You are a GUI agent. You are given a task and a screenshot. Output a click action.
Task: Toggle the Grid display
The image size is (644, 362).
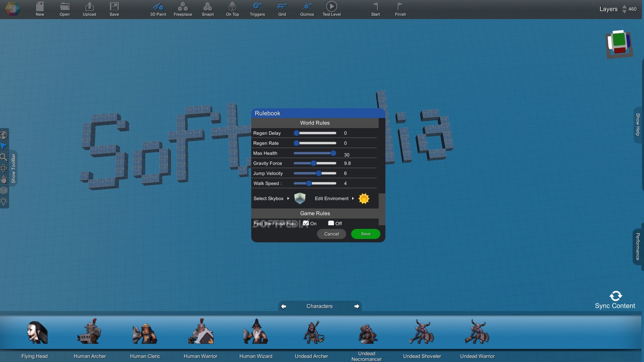(282, 9)
